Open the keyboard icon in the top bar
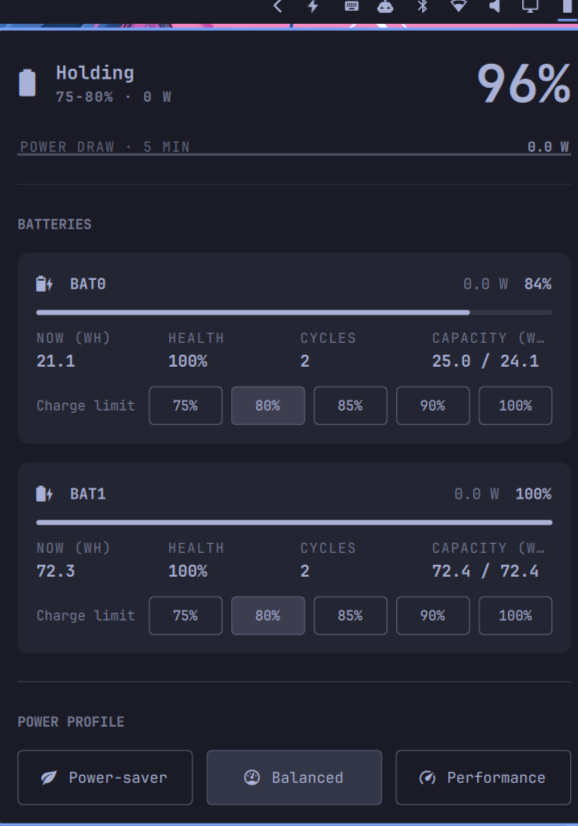Viewport: 578px width, 826px height. tap(351, 6)
